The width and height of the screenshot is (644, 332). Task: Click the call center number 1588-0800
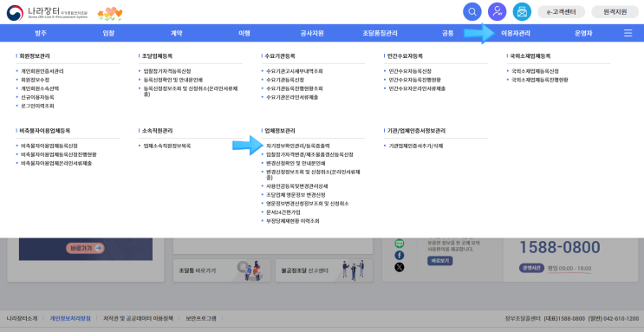[x=560, y=247]
